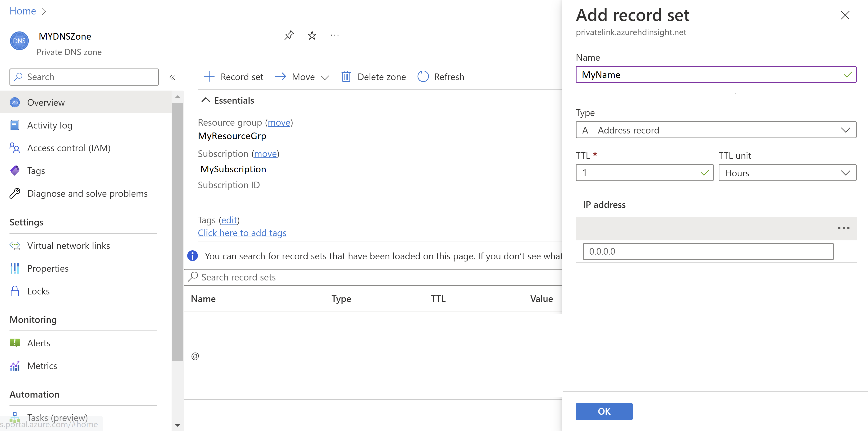
Task: Click the DNS zone Overview icon
Action: click(x=15, y=102)
